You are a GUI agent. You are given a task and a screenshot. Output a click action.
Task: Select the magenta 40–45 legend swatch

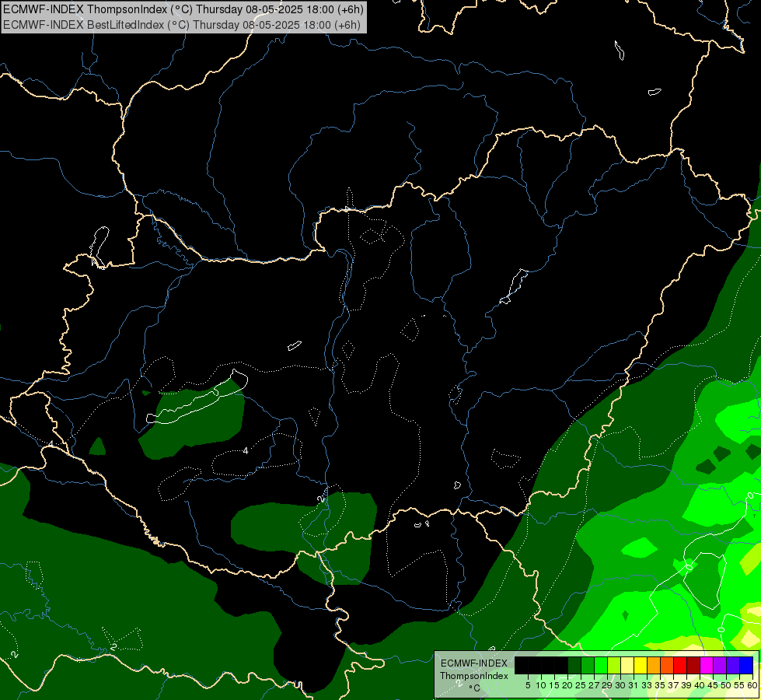pyautogui.click(x=707, y=665)
